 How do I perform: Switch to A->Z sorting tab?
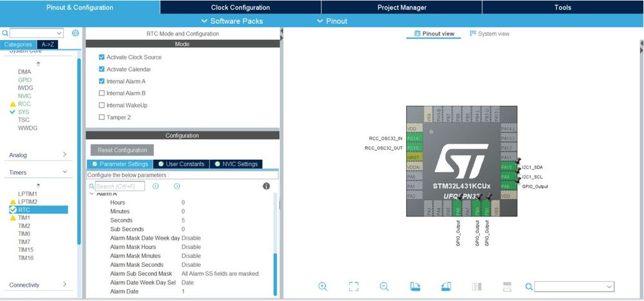[x=48, y=44]
